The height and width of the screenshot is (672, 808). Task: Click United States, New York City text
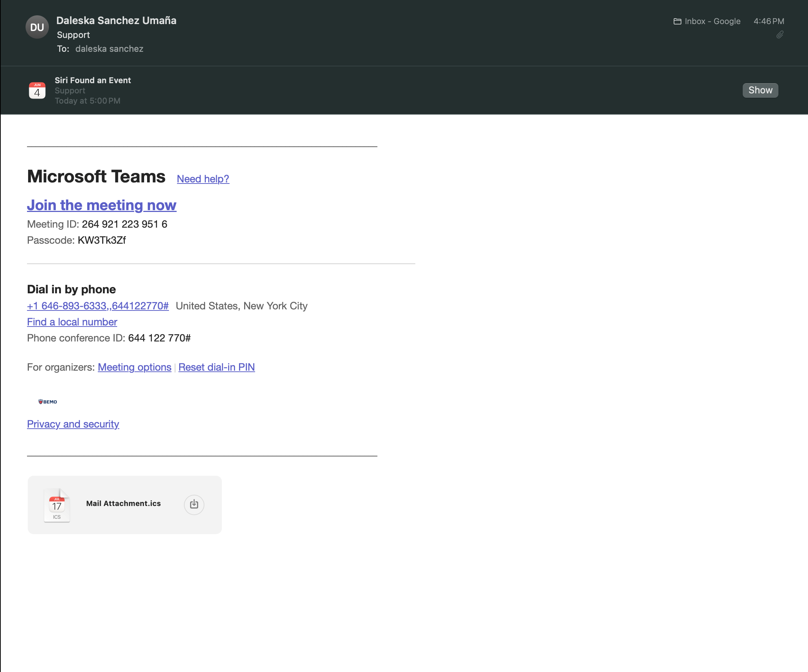click(x=242, y=306)
